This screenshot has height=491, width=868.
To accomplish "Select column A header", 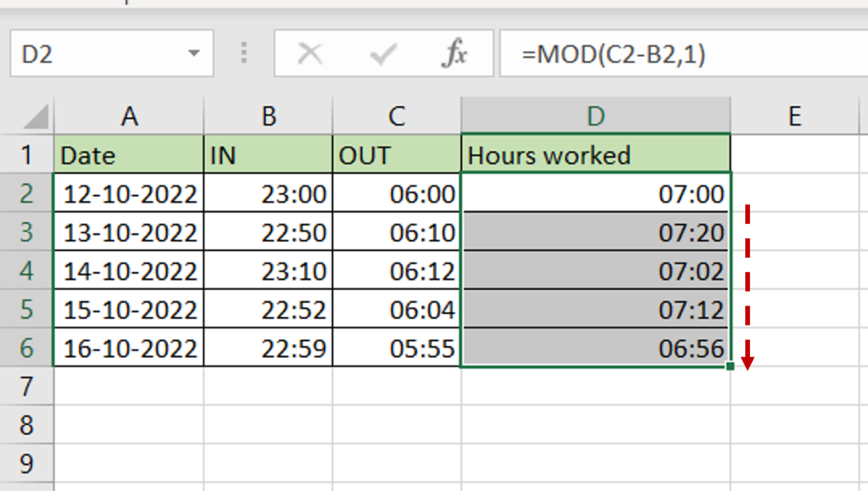I will [x=129, y=116].
